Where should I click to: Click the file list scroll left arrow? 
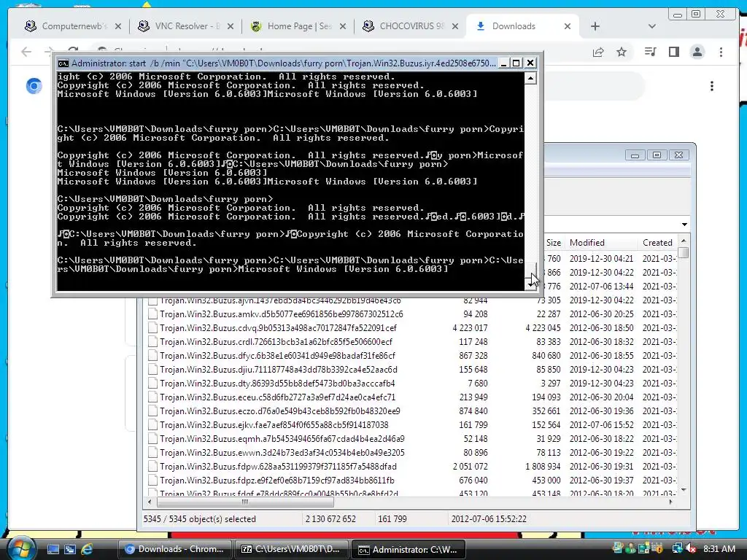(150, 502)
